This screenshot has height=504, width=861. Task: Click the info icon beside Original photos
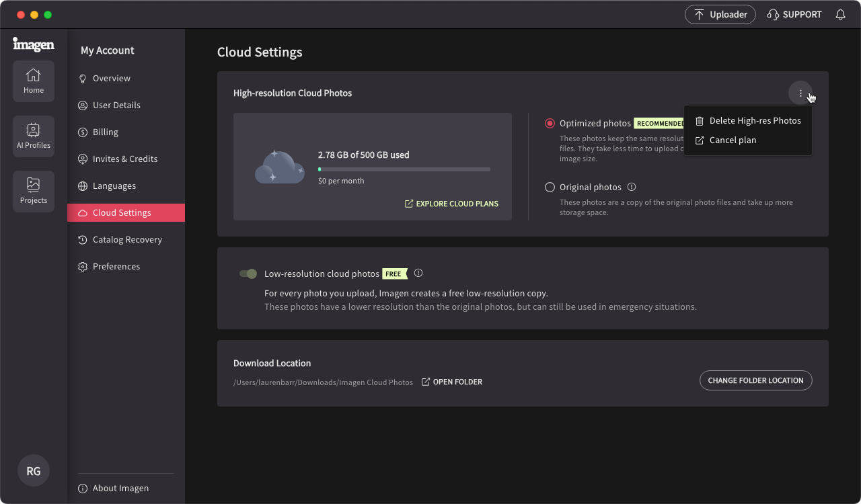coord(632,187)
